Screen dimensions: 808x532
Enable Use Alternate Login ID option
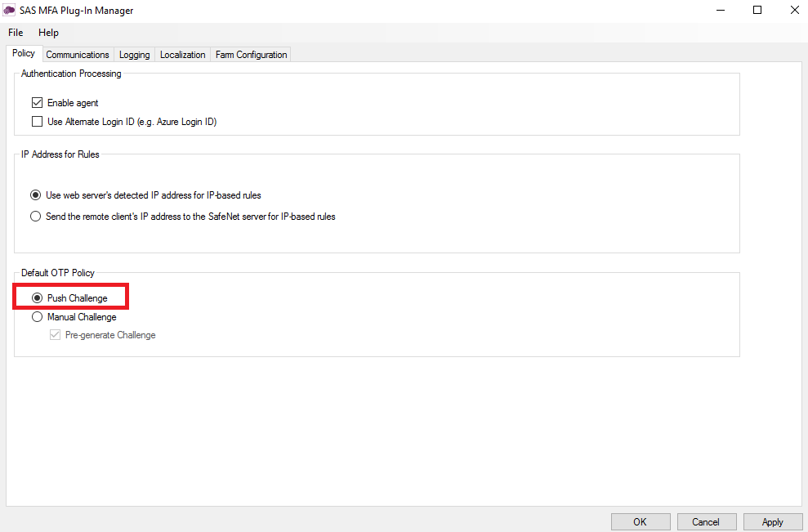coord(37,122)
